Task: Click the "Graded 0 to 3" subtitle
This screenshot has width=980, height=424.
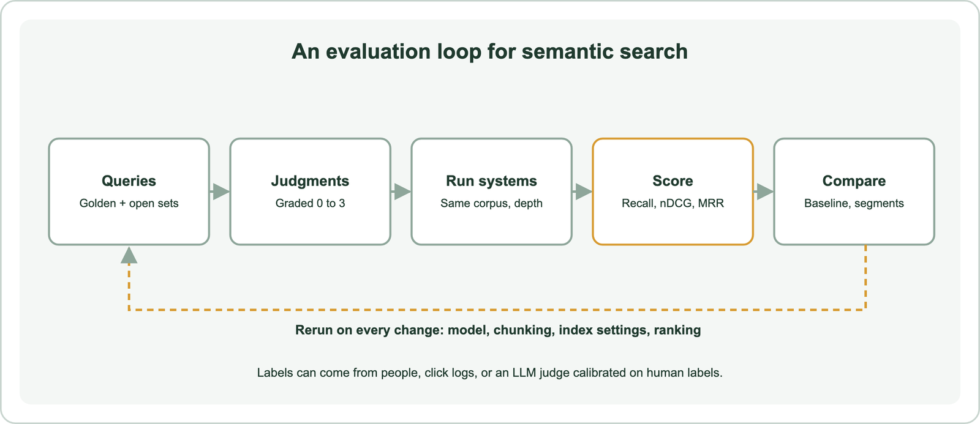Action: [310, 203]
